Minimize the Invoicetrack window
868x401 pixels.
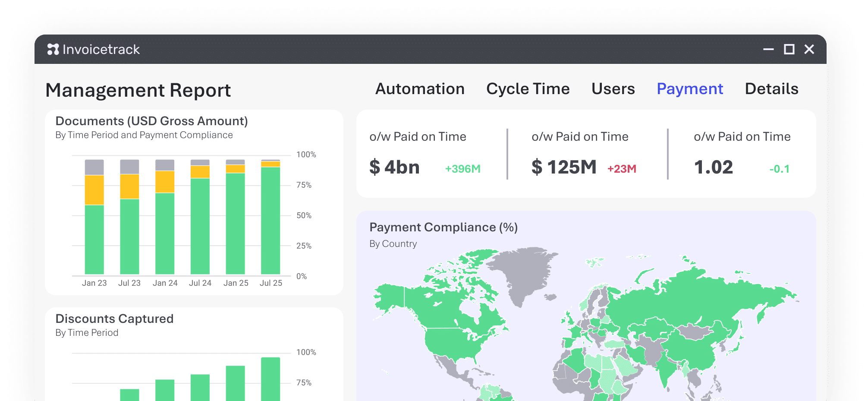point(768,50)
